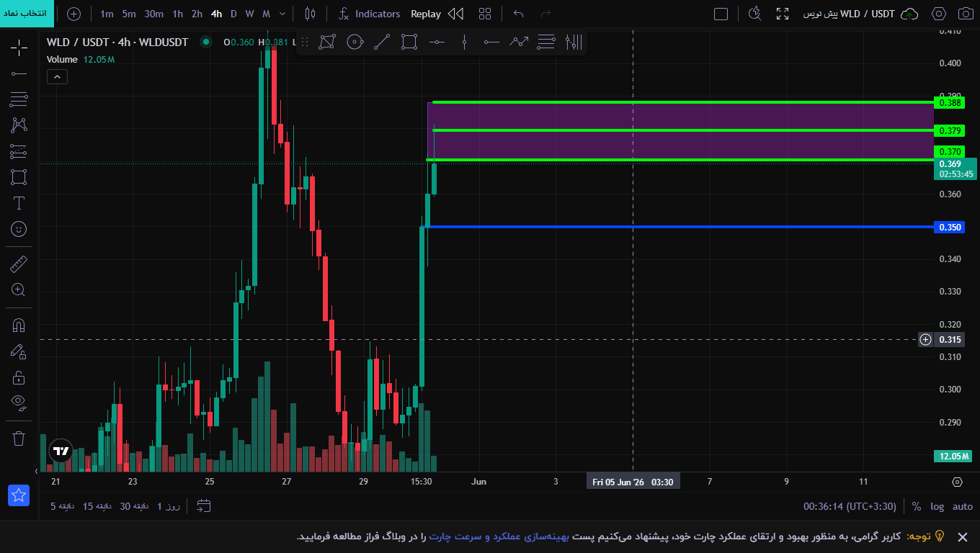The height and width of the screenshot is (553, 980).
Task: Add a symbol with the plus circle icon
Action: [73, 14]
